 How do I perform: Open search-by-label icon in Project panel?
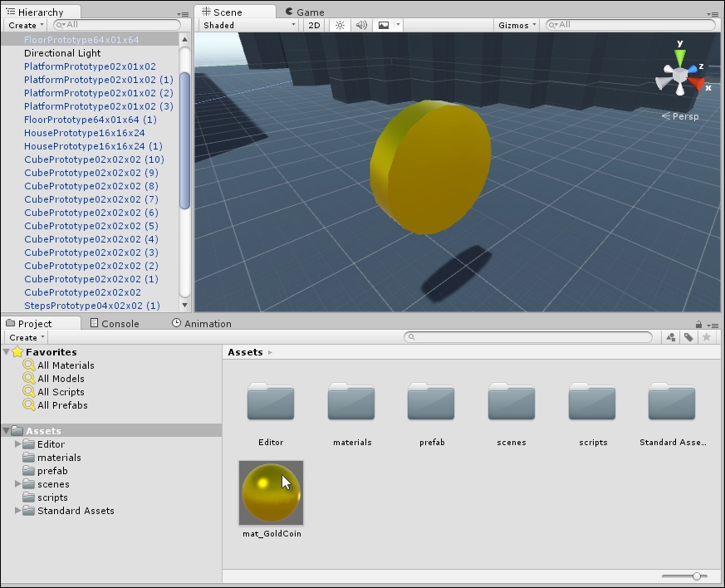689,337
